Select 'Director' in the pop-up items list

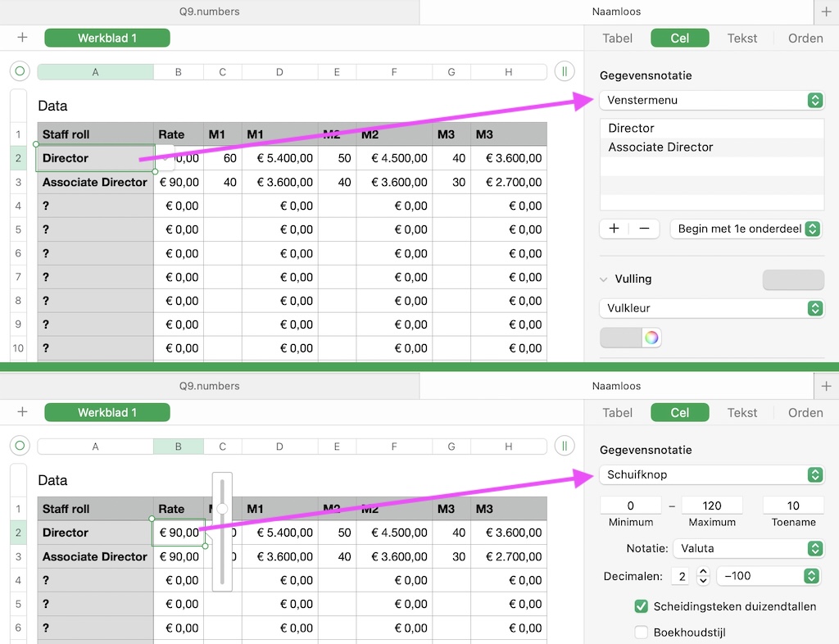pos(712,129)
